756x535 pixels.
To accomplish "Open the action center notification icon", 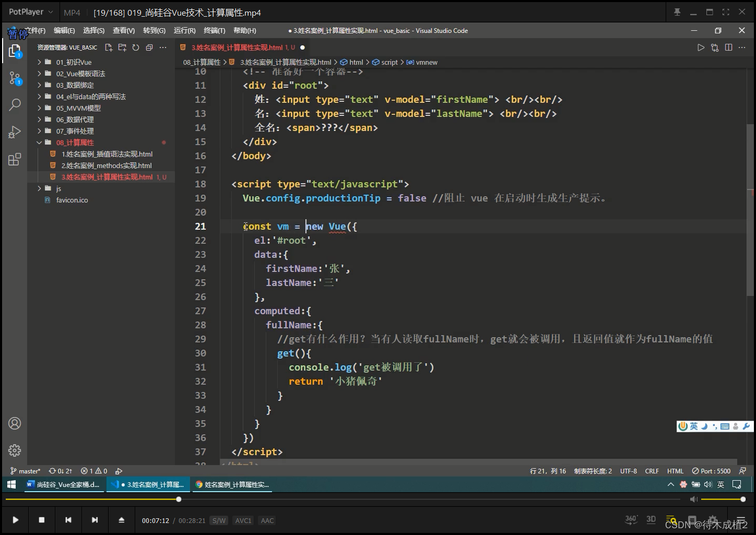I will (737, 484).
